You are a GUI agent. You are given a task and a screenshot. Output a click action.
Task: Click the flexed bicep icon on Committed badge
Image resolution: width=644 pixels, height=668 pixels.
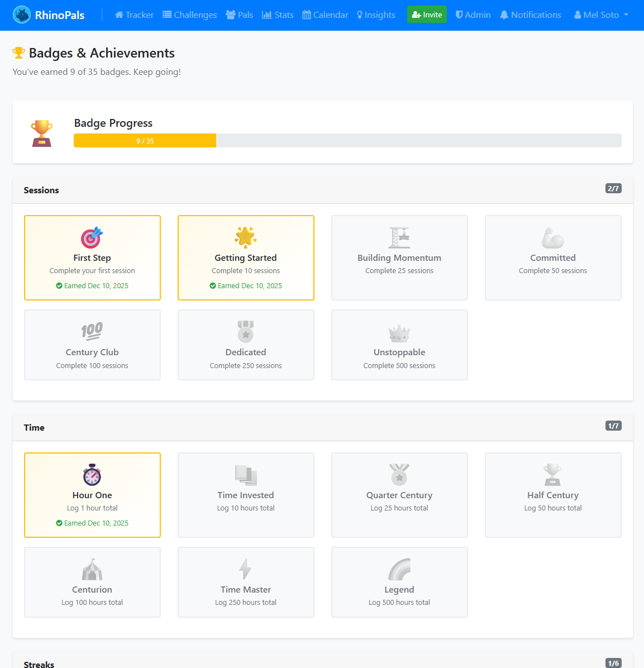pyautogui.click(x=553, y=237)
